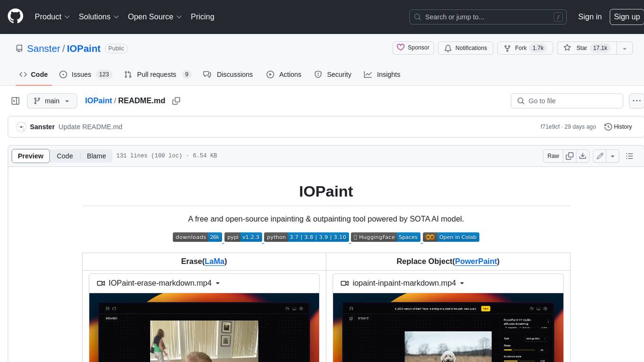
Task: Expand the Solutions menu
Action: 98,17
